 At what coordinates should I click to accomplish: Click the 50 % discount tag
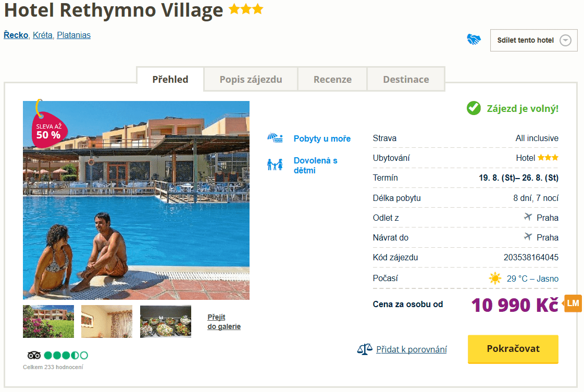(48, 130)
